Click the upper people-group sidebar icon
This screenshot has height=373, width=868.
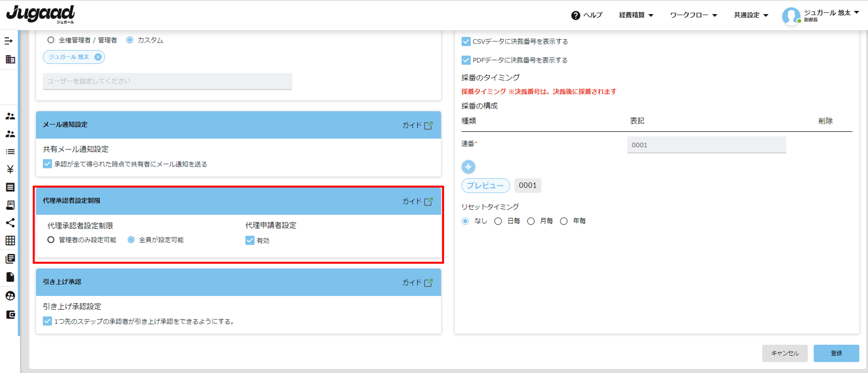tap(10, 116)
